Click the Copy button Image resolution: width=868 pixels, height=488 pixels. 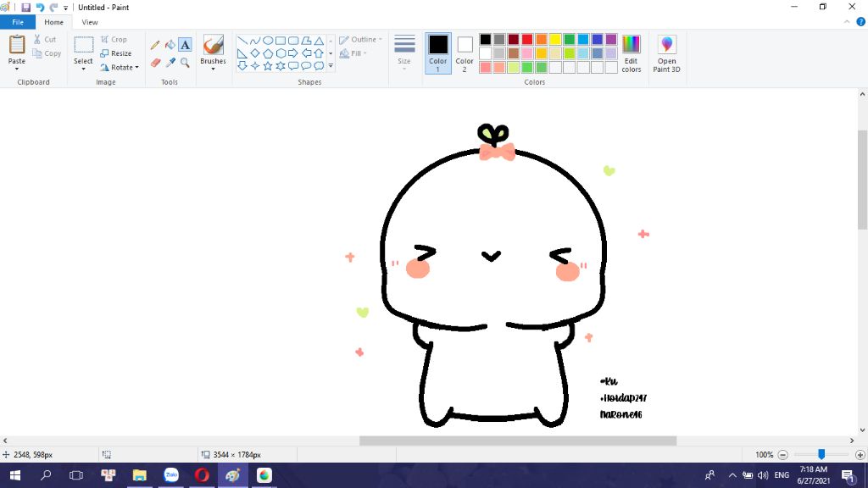click(47, 53)
